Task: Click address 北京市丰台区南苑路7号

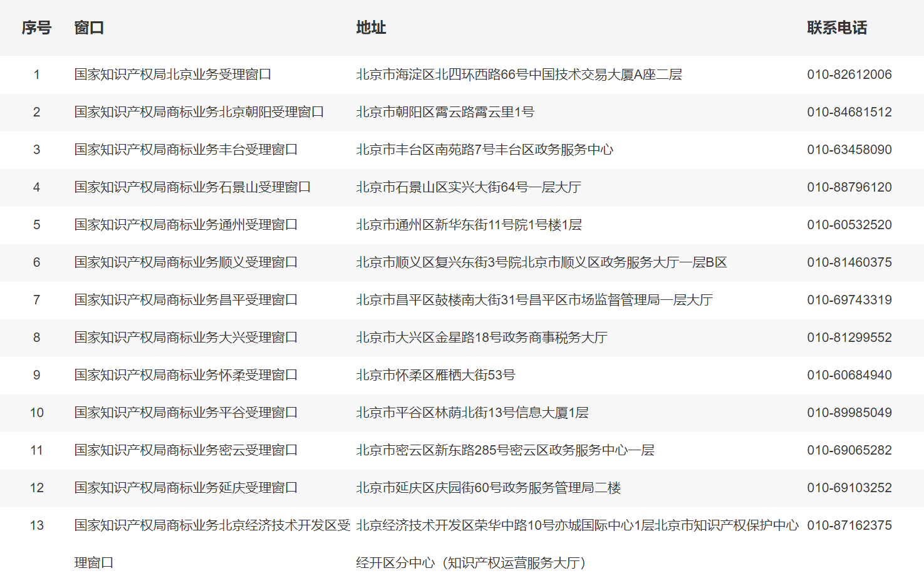Action: [x=484, y=150]
